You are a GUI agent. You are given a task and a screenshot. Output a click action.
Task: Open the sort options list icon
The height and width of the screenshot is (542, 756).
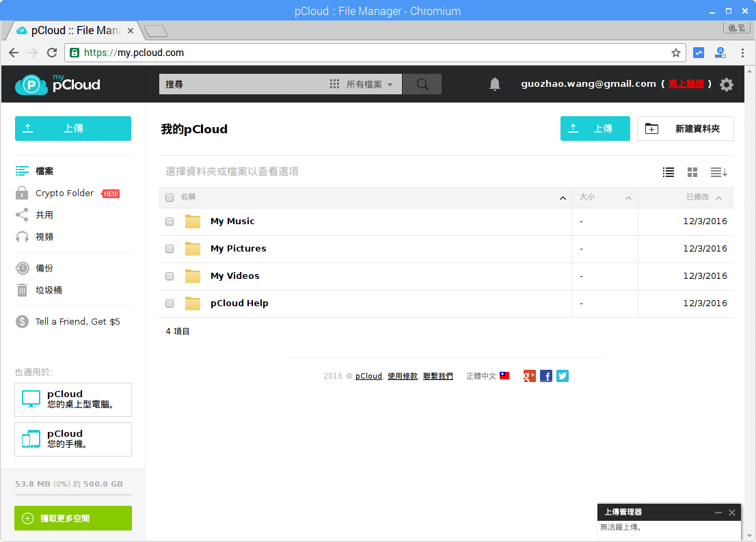coord(718,172)
